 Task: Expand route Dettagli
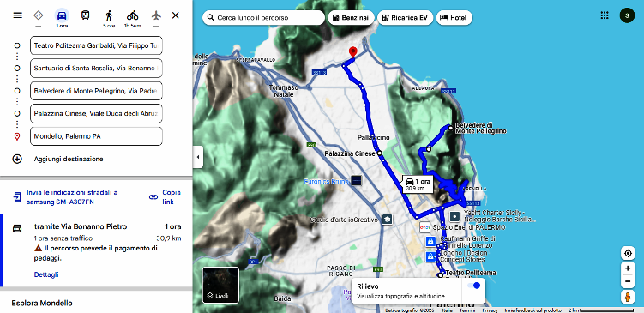(x=46, y=274)
